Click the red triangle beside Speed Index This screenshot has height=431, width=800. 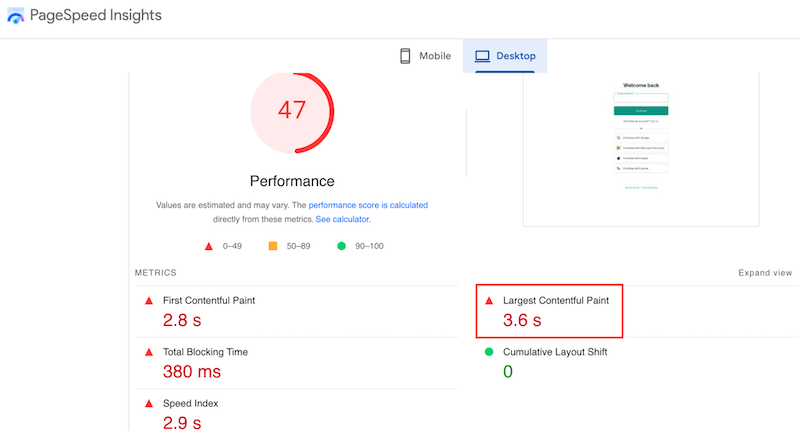[x=149, y=403]
